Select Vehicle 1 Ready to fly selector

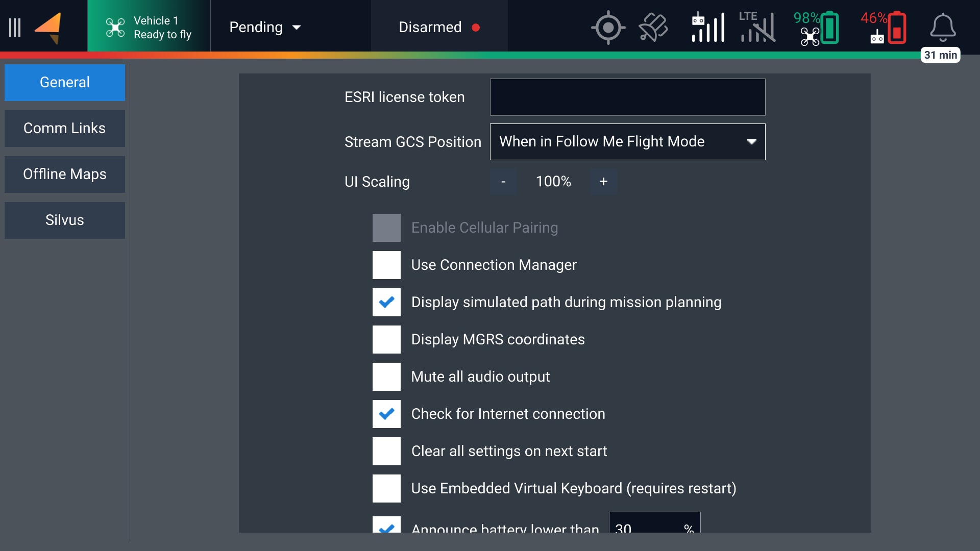[x=149, y=28]
